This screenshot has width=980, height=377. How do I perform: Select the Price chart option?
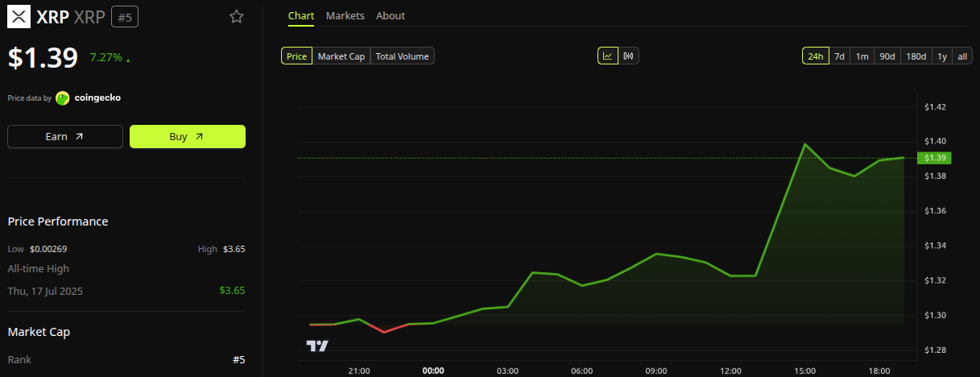coord(296,56)
